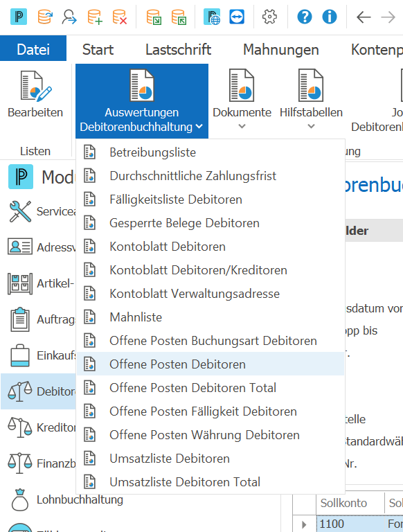Select Durchschnittliche Zahlungsfrist menu entry
The height and width of the screenshot is (532, 403).
coord(211,176)
